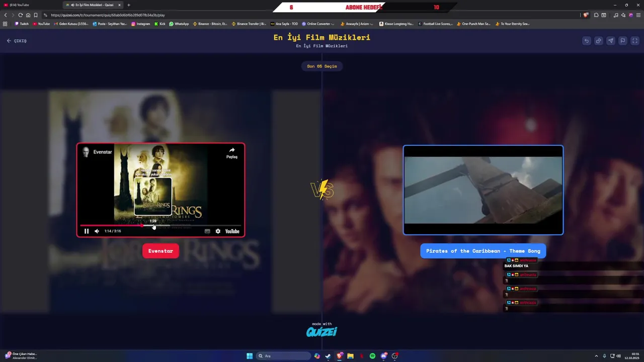Expand the system tray hidden icons
Image resolution: width=644 pixels, height=362 pixels.
(596, 356)
